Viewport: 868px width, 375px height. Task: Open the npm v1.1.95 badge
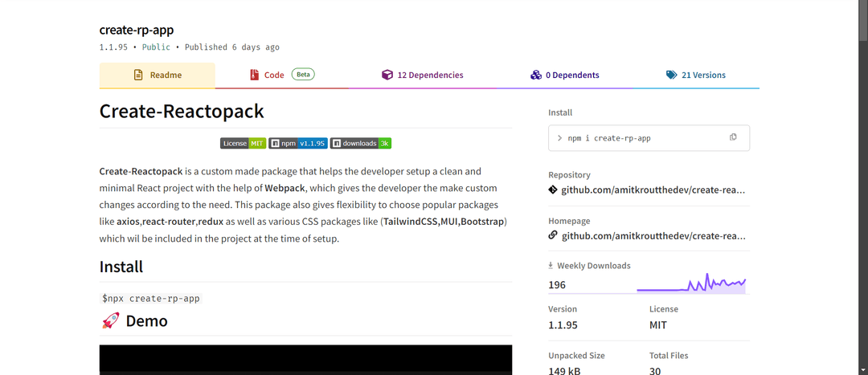pyautogui.click(x=298, y=143)
